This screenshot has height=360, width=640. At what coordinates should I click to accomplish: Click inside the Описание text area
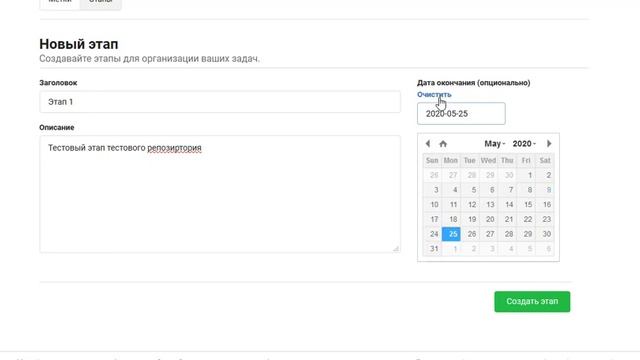220,194
